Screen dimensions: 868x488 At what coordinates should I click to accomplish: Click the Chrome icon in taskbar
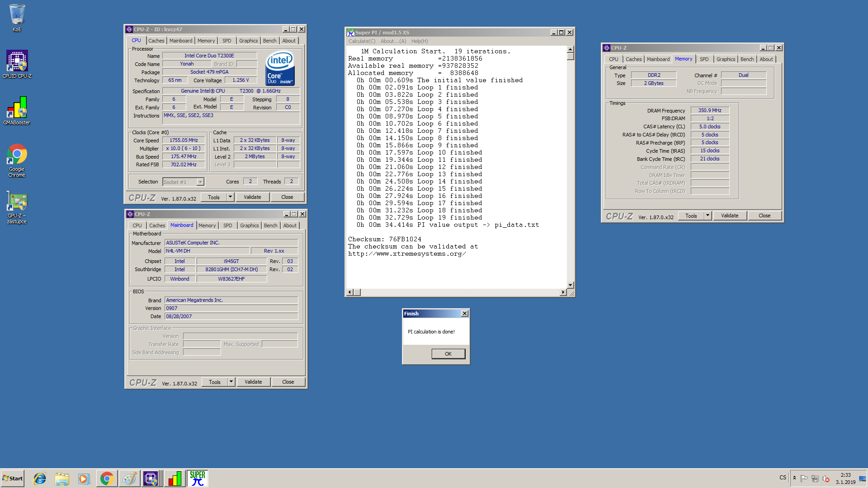click(x=107, y=479)
